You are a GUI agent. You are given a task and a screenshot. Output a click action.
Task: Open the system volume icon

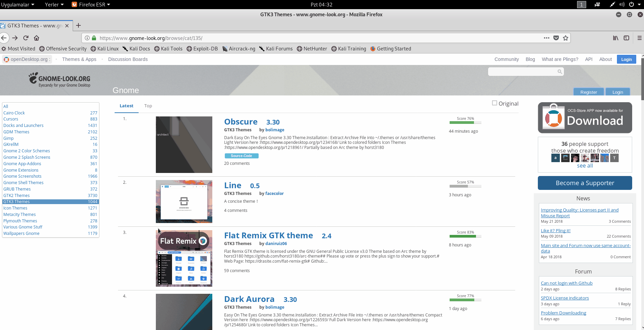tap(622, 4)
